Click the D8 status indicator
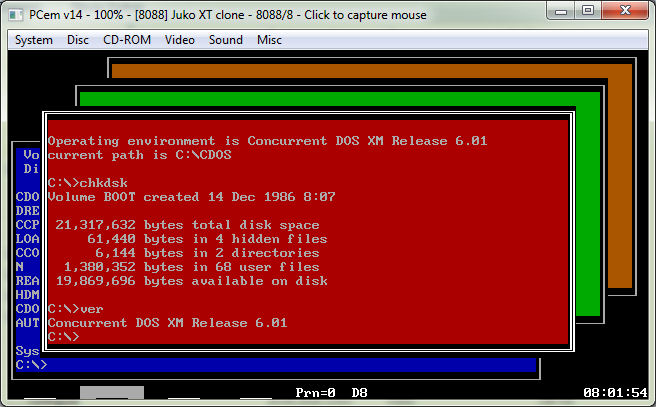Image resolution: width=656 pixels, height=407 pixels. pyautogui.click(x=359, y=393)
